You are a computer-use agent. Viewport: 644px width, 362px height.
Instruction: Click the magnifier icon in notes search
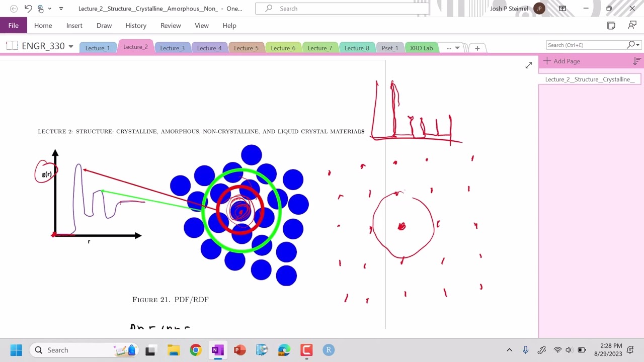[x=630, y=45]
